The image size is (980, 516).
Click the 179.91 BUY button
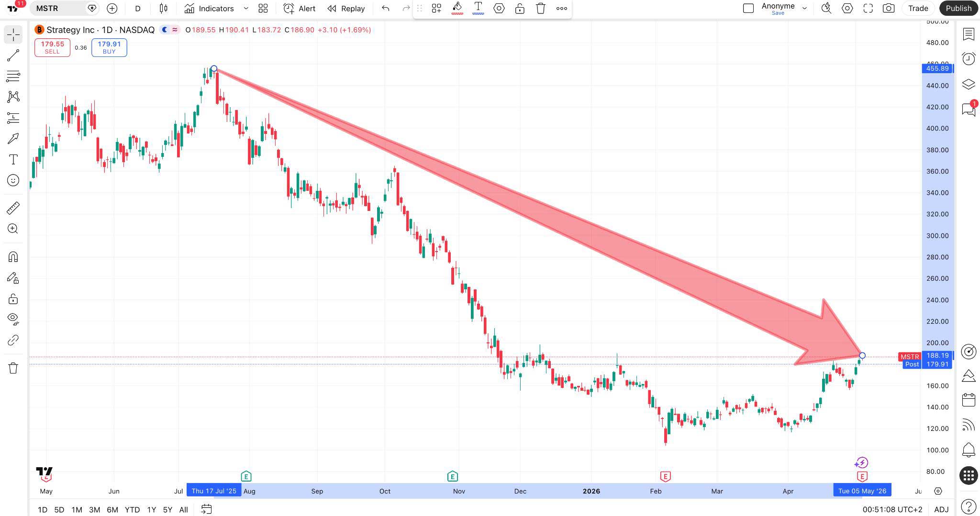109,47
